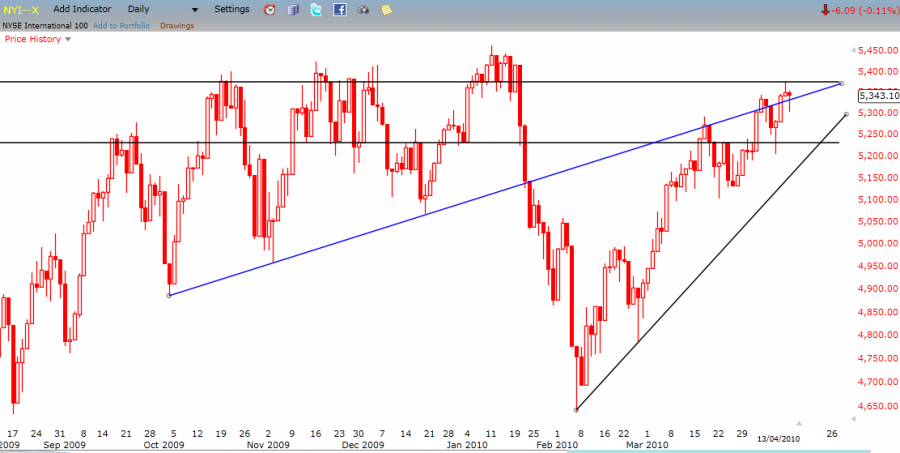The width and height of the screenshot is (900, 453).
Task: Click the 4,650.00 price axis label
Action: pyautogui.click(x=877, y=406)
